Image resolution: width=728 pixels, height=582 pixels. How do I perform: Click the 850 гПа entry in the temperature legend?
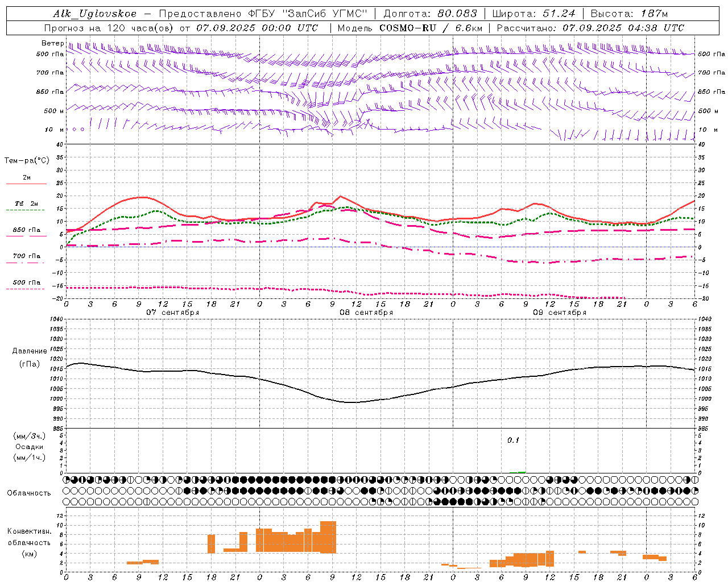(26, 232)
